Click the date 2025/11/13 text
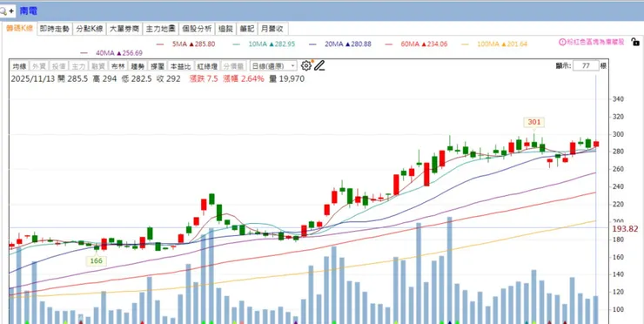This screenshot has height=324, width=644. coord(32,79)
